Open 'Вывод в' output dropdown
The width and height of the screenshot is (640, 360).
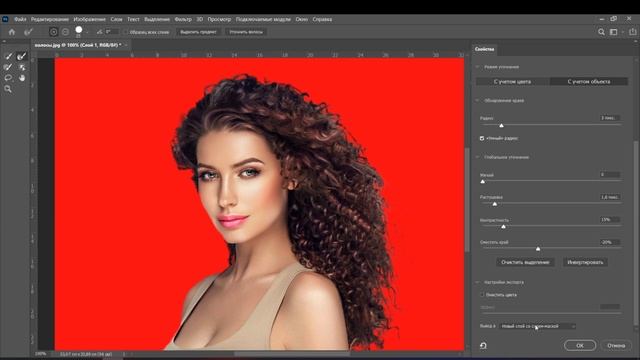tap(537, 326)
